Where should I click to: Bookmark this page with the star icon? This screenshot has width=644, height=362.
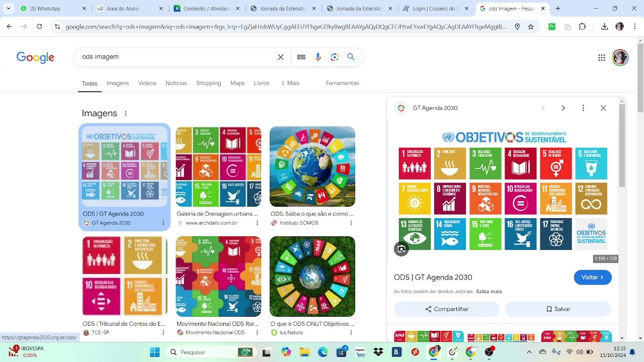click(530, 27)
